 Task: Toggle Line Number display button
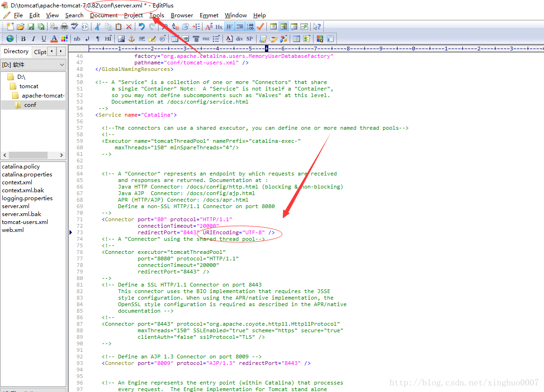(250, 27)
